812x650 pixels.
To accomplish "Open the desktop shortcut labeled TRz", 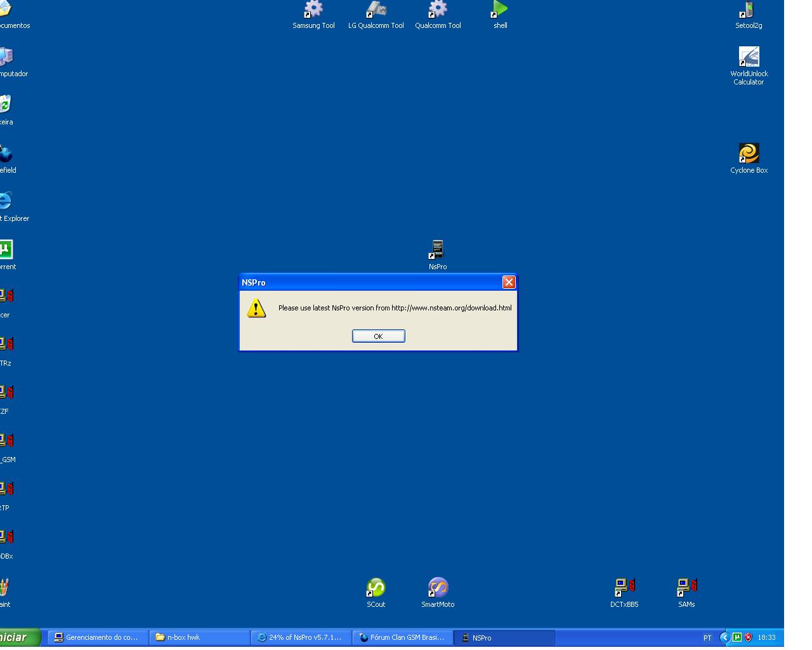I will click(6, 351).
